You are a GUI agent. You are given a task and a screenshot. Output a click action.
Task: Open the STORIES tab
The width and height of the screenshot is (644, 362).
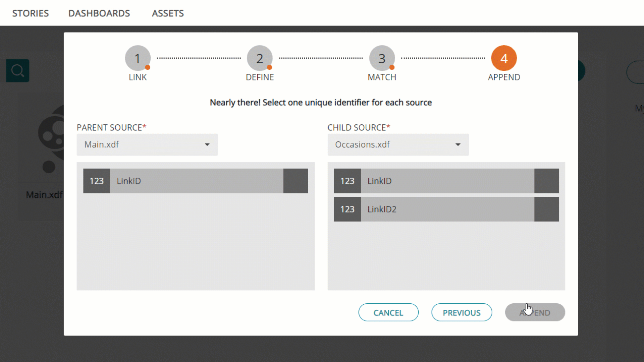click(31, 13)
